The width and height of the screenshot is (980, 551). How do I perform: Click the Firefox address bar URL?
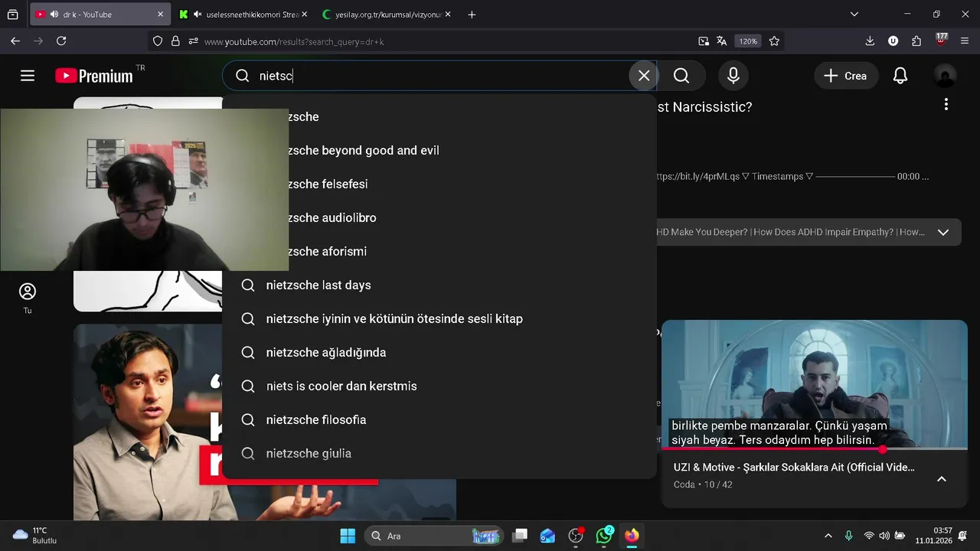(294, 41)
